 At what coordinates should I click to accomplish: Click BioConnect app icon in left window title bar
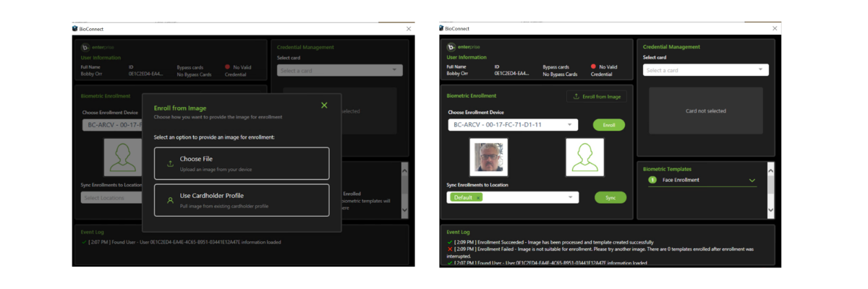click(x=75, y=28)
